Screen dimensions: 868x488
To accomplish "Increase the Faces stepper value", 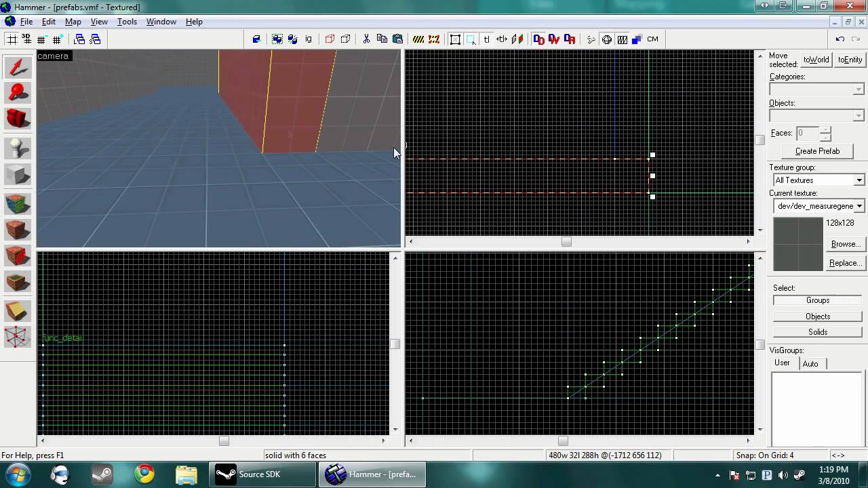I will [x=825, y=129].
